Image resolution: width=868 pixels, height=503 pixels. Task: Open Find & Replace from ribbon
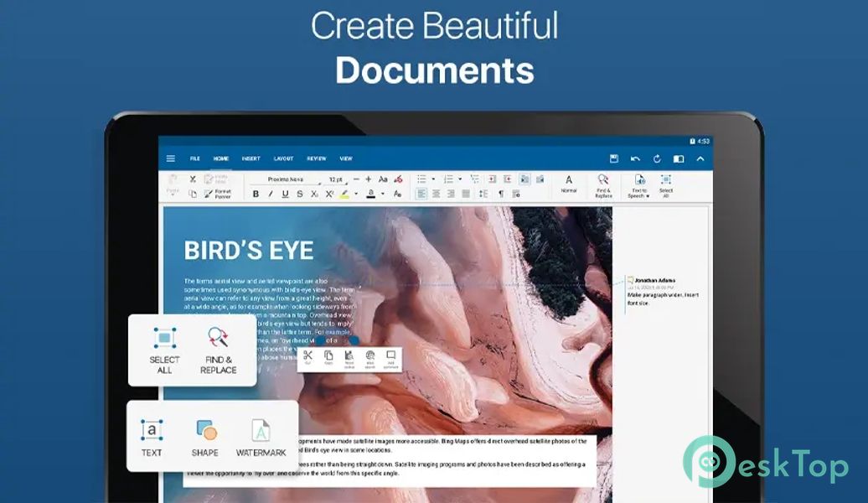point(603,185)
